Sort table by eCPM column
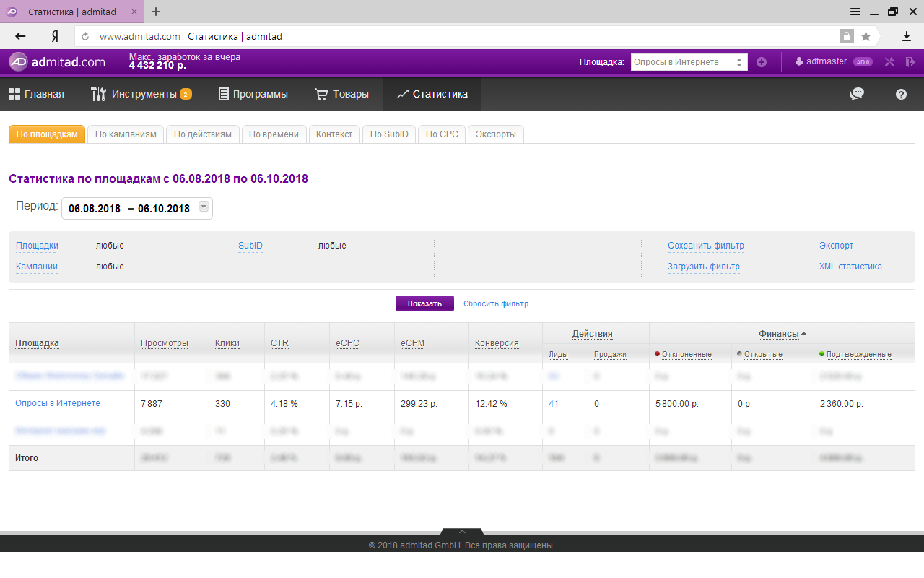The image size is (924, 578). 412,343
